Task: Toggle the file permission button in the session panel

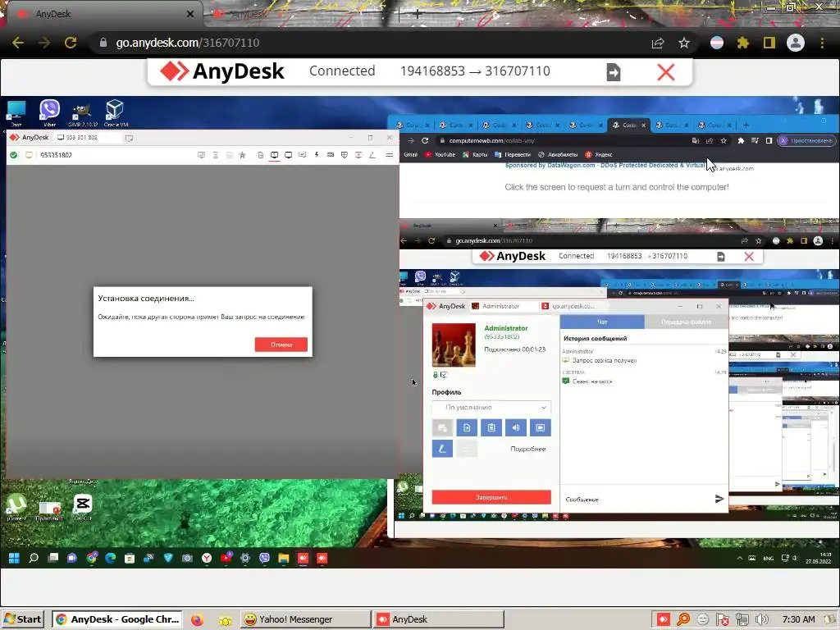Action: click(x=467, y=427)
